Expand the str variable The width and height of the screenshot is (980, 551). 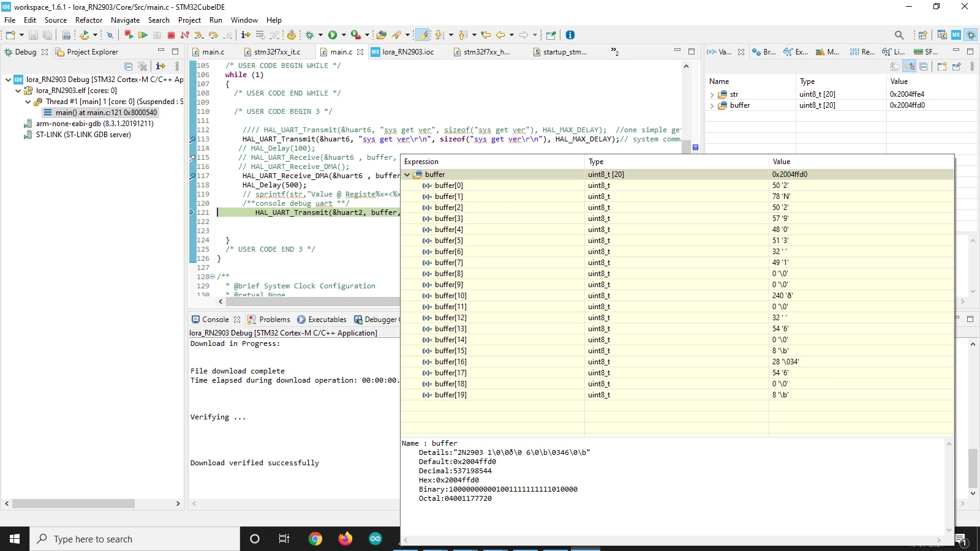712,95
